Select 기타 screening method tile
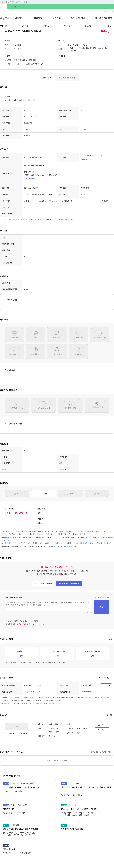Screen dimensions: 114x868 click(x=97, y=494)
